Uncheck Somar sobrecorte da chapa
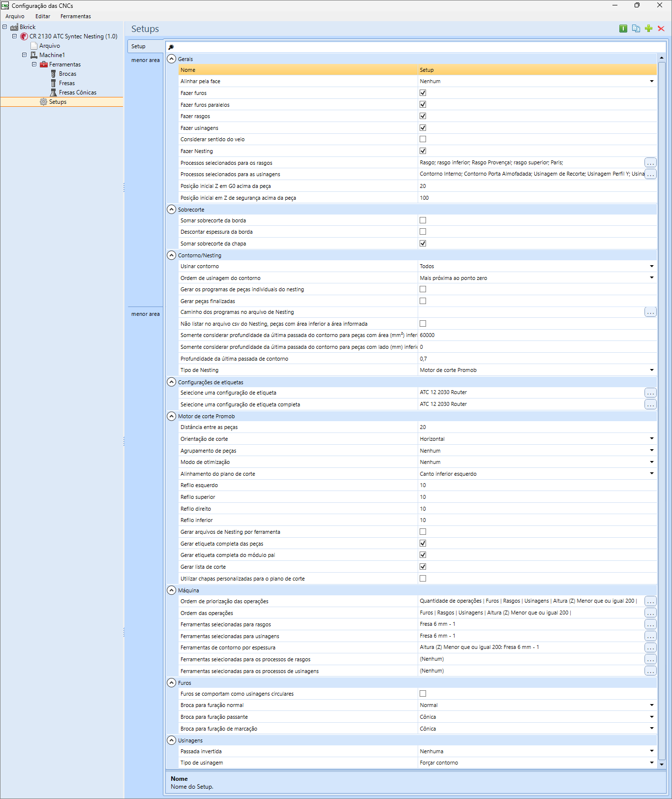672x799 pixels. [423, 244]
